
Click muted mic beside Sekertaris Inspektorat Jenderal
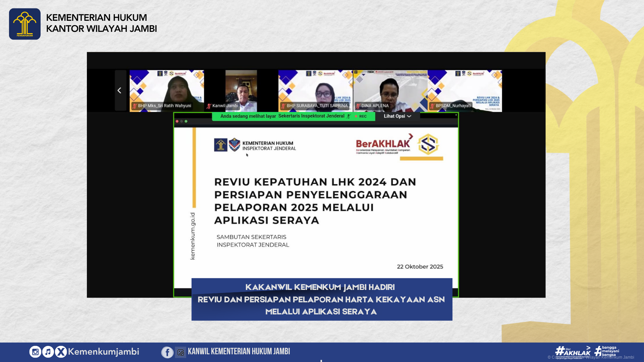(349, 116)
